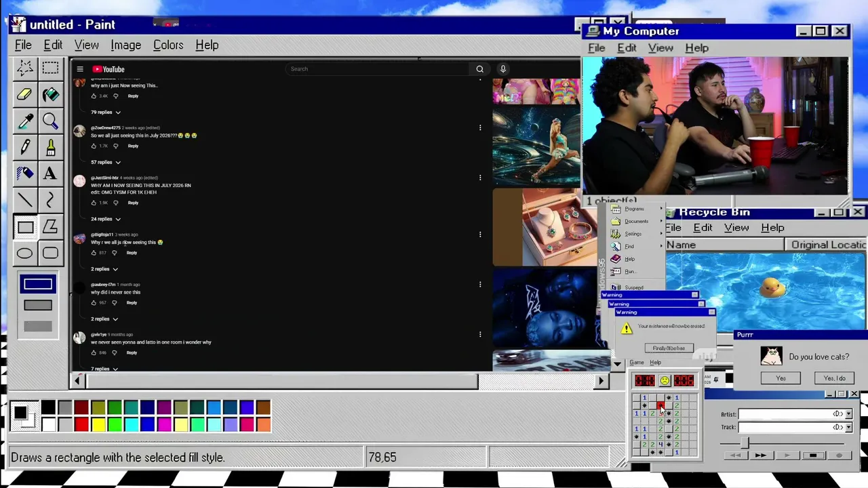Select the Text tool in Paint

coord(50,174)
